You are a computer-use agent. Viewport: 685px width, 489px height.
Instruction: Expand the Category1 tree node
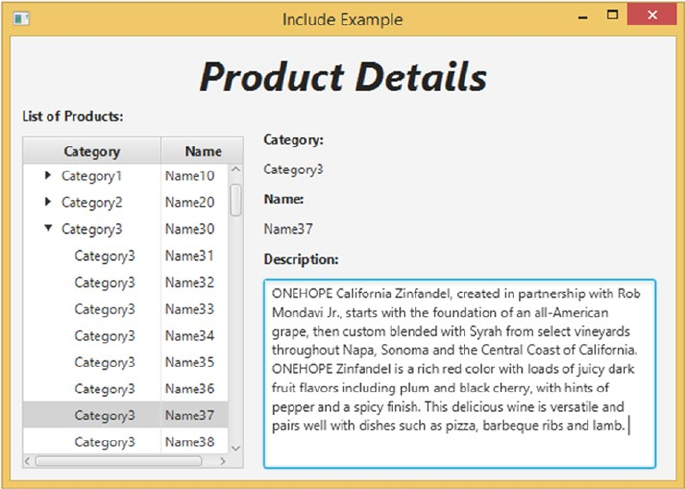click(48, 176)
